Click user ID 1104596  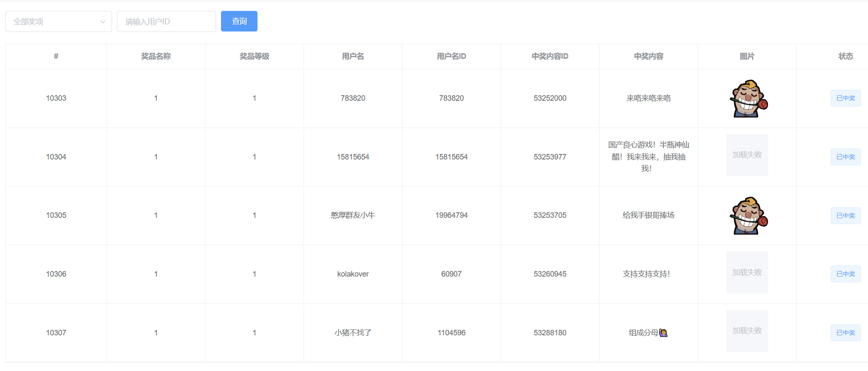coord(452,333)
